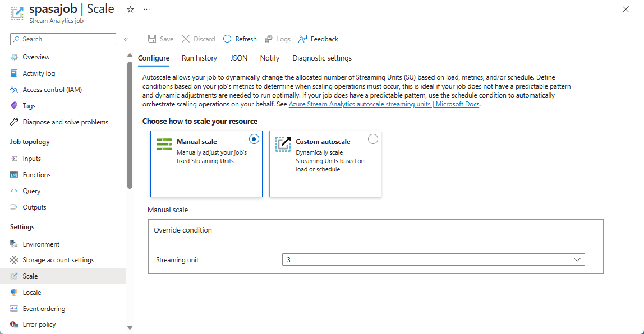Image resolution: width=644 pixels, height=334 pixels.
Task: Click the Refresh circular arrow icon
Action: [x=227, y=39]
